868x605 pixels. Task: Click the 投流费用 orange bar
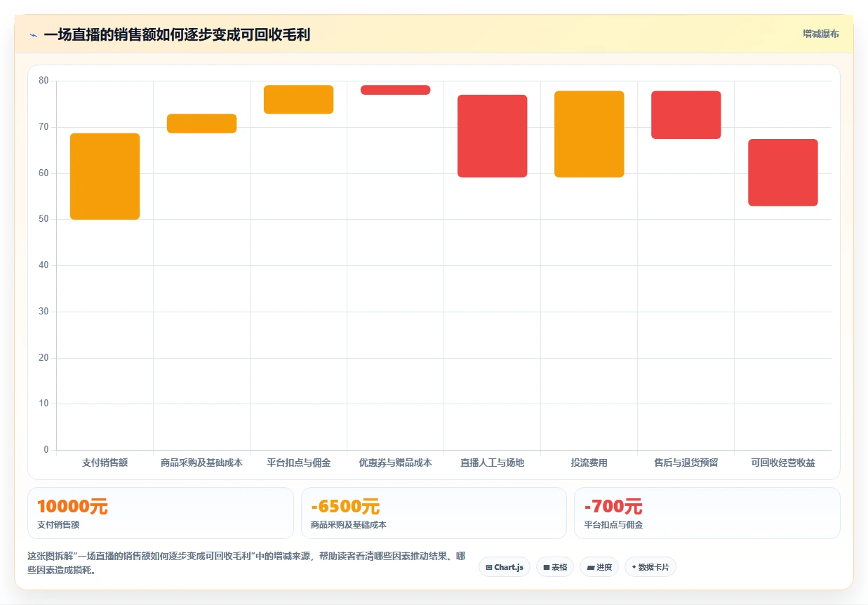coord(589,134)
